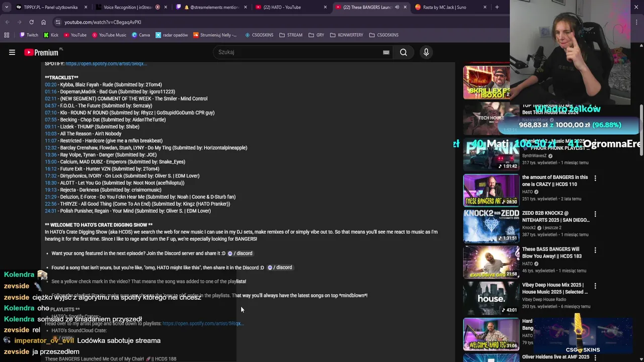Open the YouTube hamburger guide menu
This screenshot has width=644, height=362.
[12, 52]
